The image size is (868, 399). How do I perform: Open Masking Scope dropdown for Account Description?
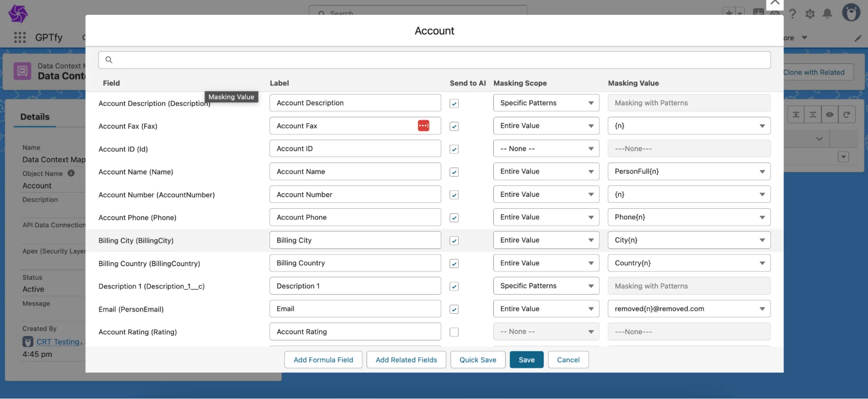546,103
